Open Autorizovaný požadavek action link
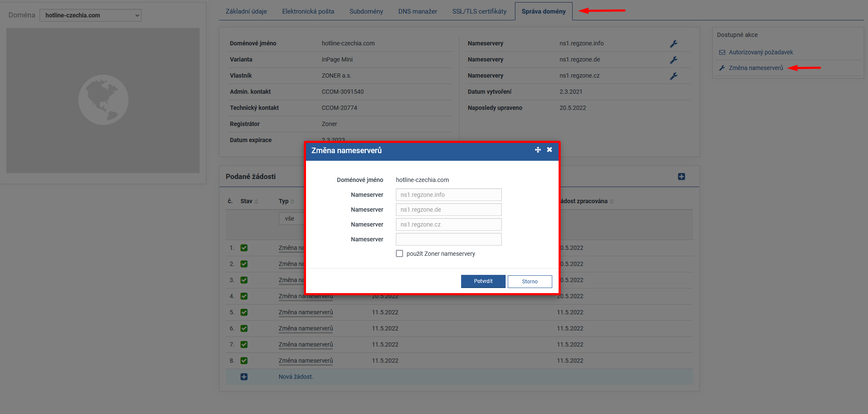This screenshot has height=414, width=868. tap(760, 52)
